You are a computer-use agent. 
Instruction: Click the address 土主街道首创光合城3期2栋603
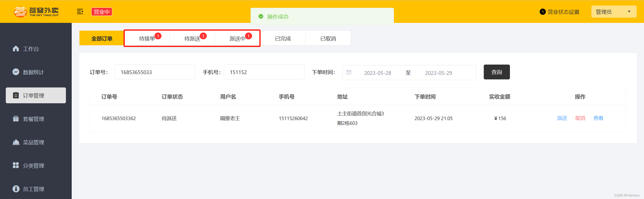[x=360, y=118]
